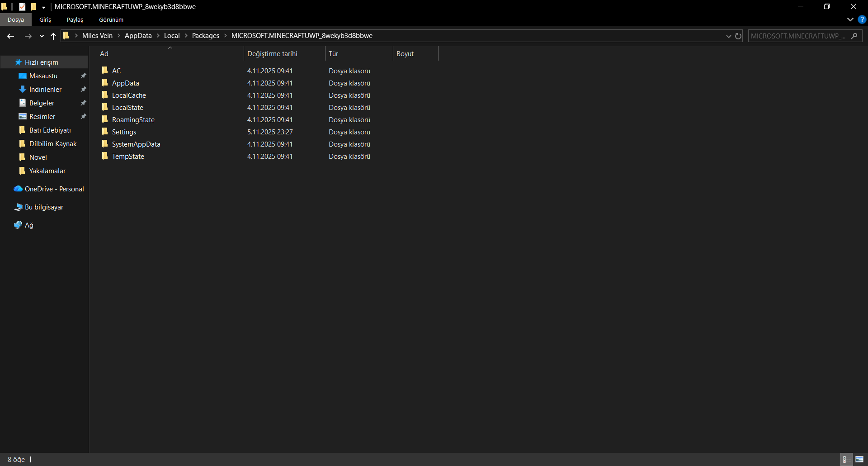Switch to details view in status bar
The image size is (868, 466).
tap(846, 459)
